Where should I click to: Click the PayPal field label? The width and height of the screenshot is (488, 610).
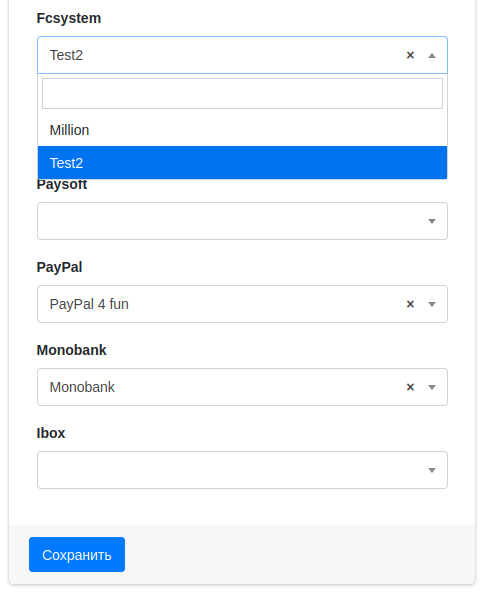point(60,267)
